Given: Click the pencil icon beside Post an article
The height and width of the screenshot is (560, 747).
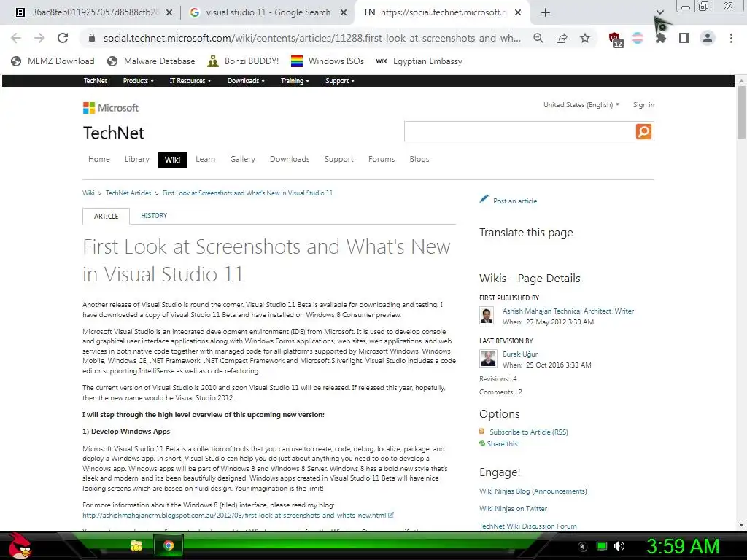Looking at the screenshot, I should [484, 199].
